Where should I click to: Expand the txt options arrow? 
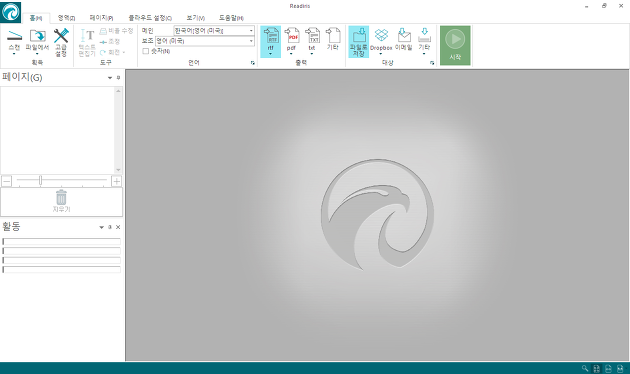[x=312, y=54]
